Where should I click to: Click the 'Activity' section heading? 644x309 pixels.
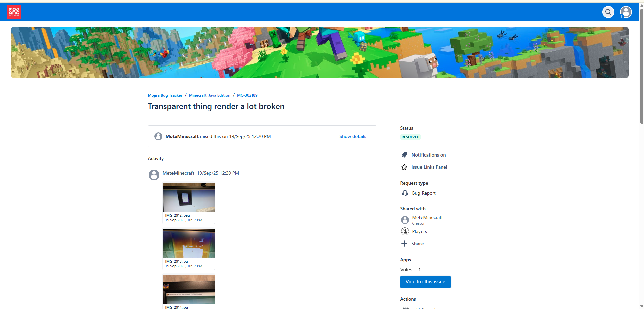156,158
